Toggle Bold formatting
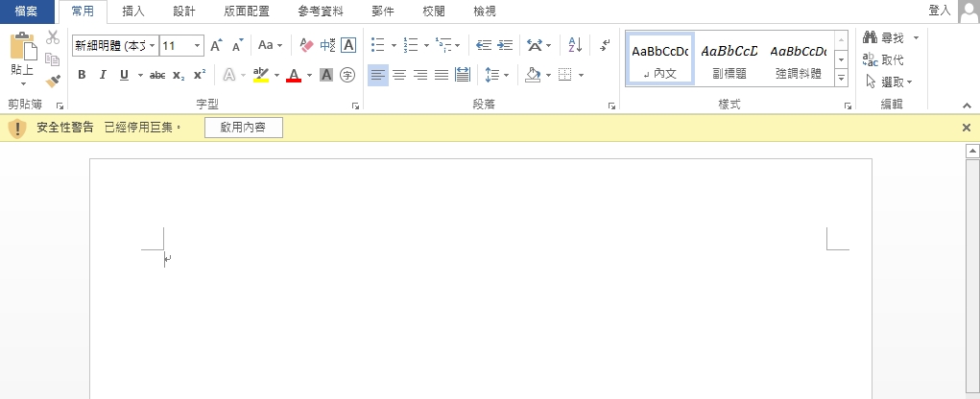This screenshot has width=980, height=399. 82,75
